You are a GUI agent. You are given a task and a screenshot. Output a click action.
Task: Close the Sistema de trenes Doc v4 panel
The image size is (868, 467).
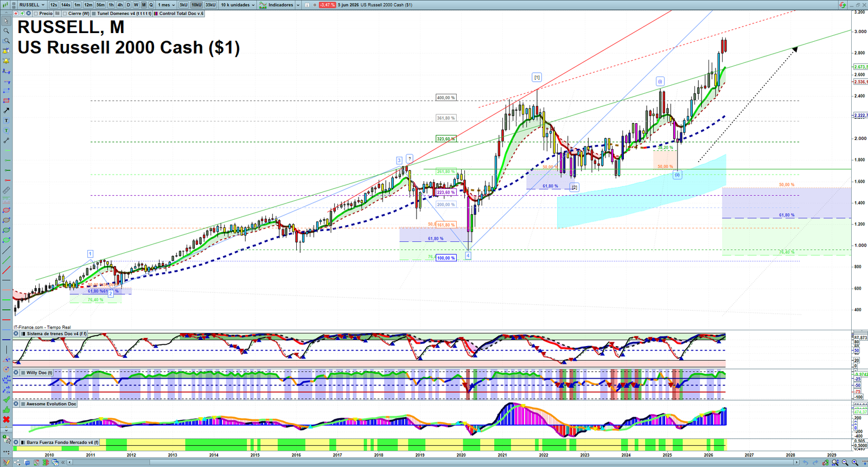16,334
